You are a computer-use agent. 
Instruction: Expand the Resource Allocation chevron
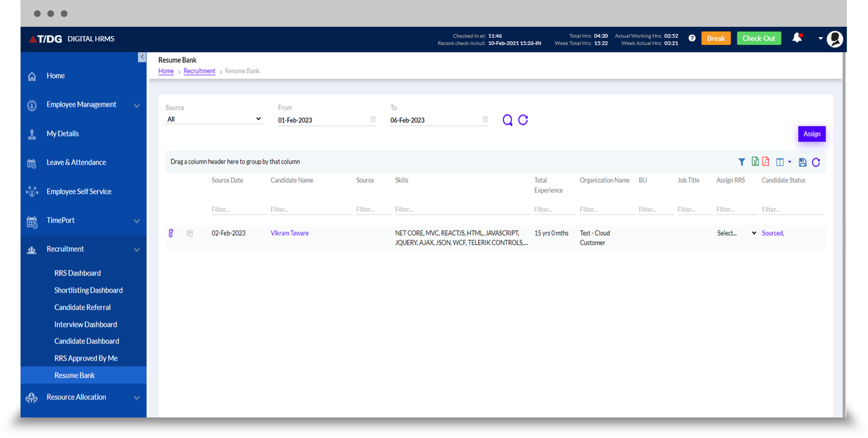pos(137,398)
